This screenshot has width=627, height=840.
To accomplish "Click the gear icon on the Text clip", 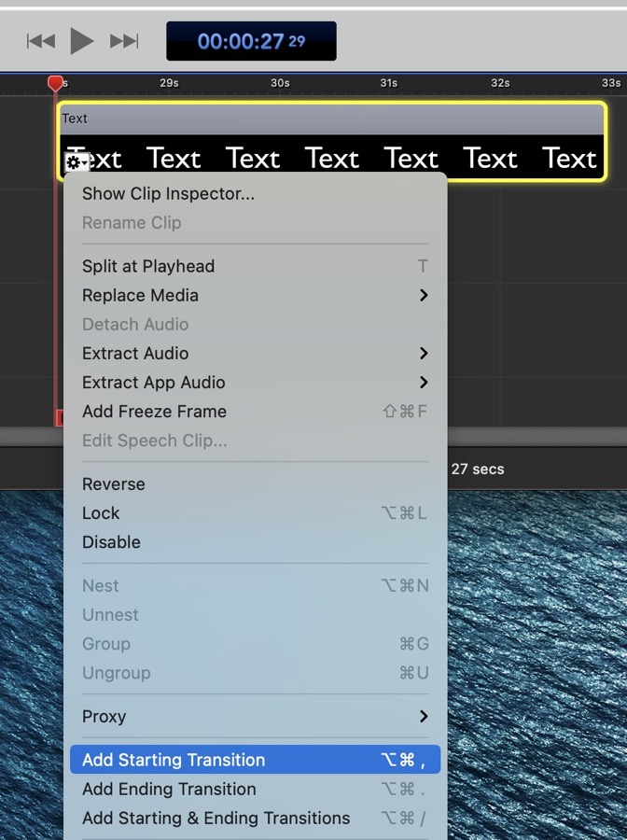I will pos(75,163).
